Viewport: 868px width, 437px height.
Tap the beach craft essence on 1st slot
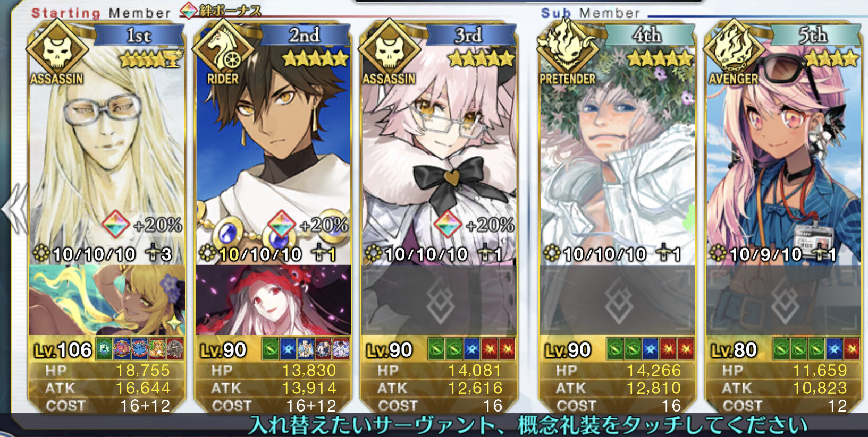click(107, 300)
